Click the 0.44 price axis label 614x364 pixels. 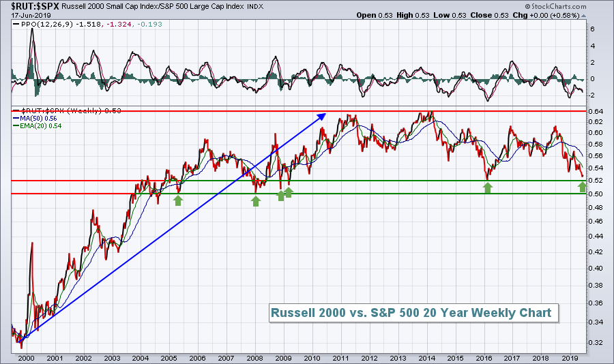[x=596, y=236]
